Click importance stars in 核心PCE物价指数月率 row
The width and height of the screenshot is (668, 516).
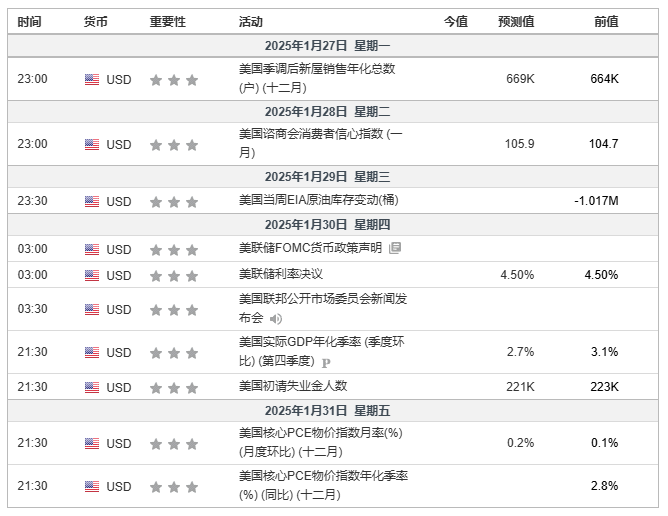click(x=174, y=444)
